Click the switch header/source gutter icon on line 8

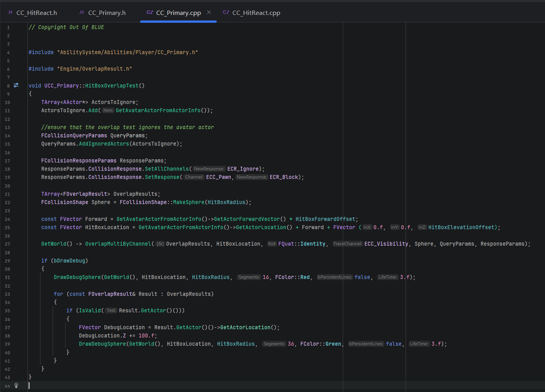pos(16,85)
